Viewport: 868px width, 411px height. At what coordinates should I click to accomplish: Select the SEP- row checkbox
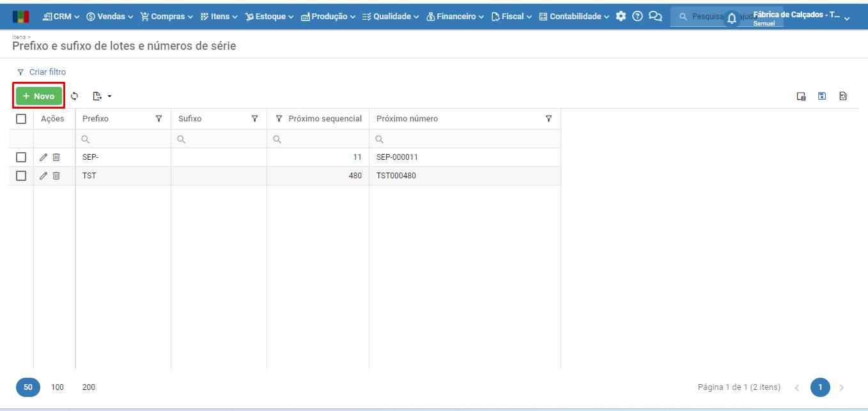[21, 157]
